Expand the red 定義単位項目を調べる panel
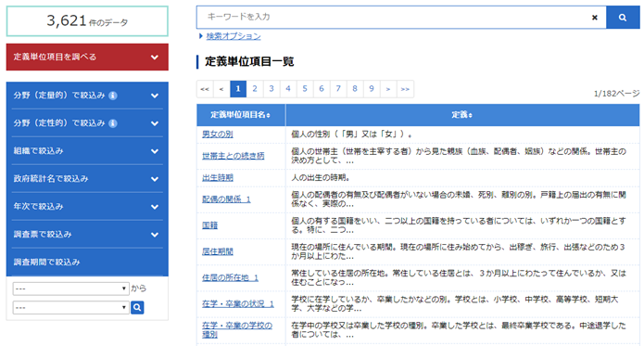The image size is (644, 346). 87,58
